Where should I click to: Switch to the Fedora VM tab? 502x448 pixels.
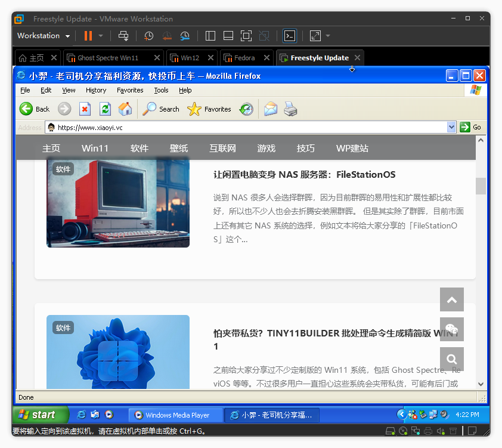click(x=244, y=58)
